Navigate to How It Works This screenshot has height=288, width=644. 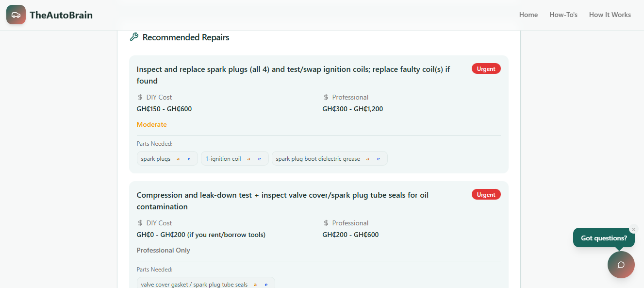(x=610, y=15)
